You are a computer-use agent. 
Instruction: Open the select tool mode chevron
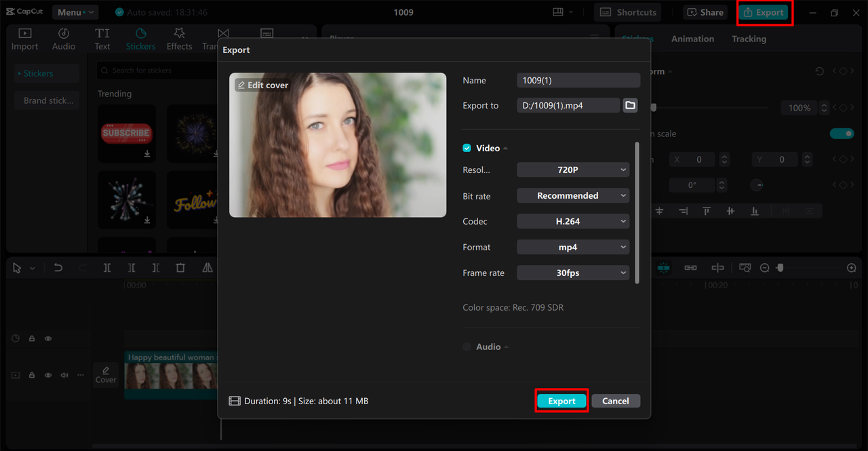(32, 269)
